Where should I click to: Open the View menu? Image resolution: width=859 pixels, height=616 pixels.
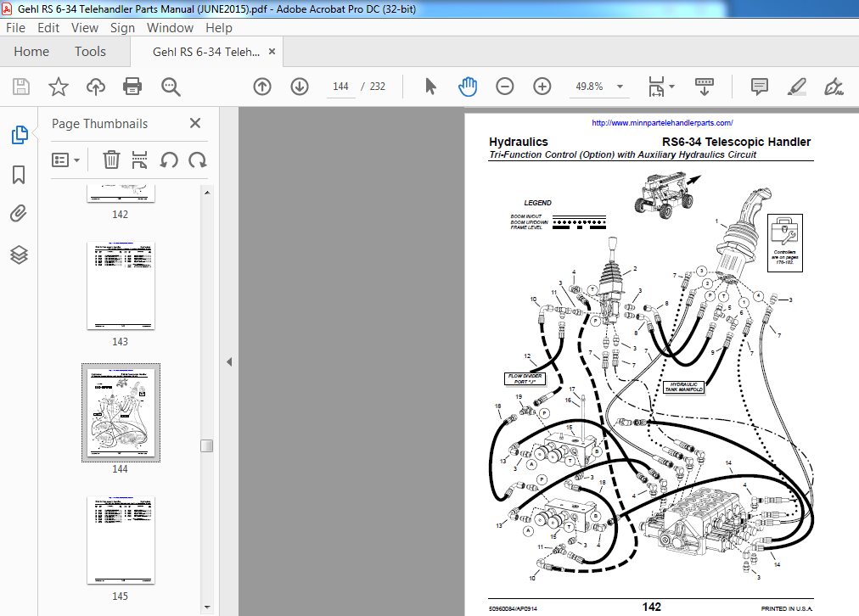point(84,28)
